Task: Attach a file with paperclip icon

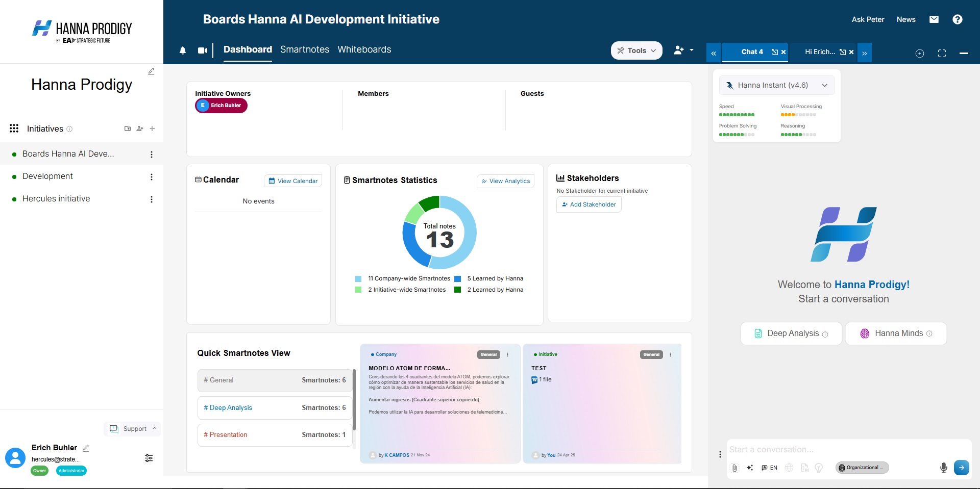Action: point(734,468)
